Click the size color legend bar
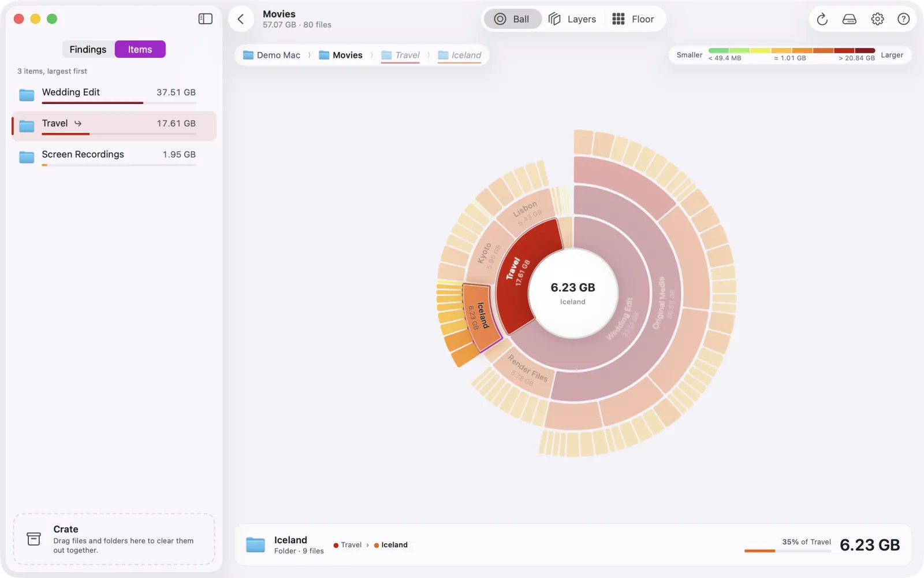Viewport: 924px width, 578px height. pos(791,51)
